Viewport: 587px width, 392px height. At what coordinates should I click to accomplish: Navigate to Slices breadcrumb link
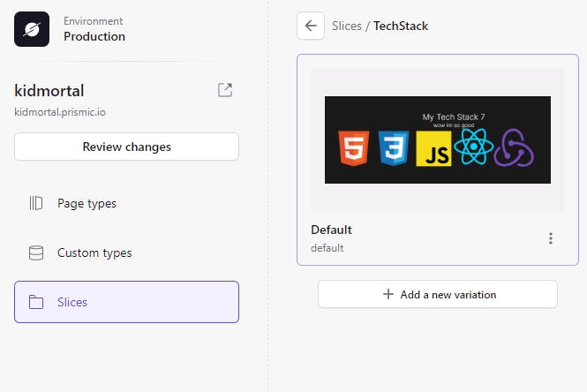(x=347, y=26)
